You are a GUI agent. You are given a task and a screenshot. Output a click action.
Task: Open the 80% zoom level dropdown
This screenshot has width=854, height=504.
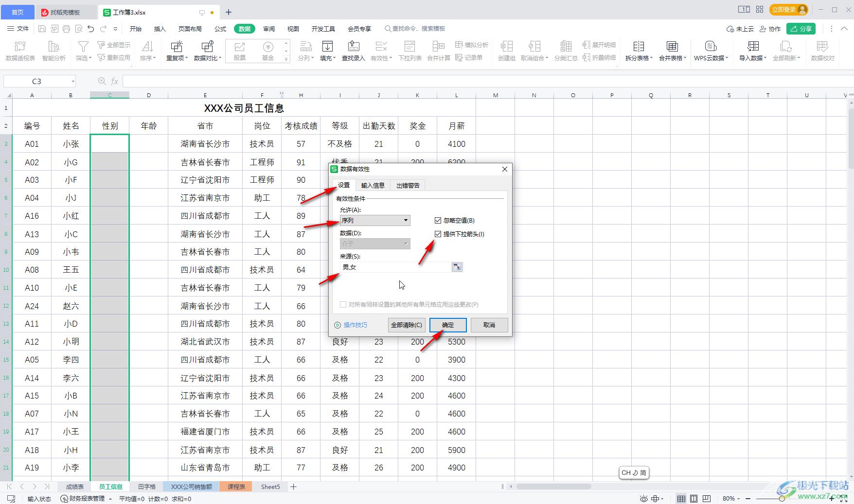(731, 499)
